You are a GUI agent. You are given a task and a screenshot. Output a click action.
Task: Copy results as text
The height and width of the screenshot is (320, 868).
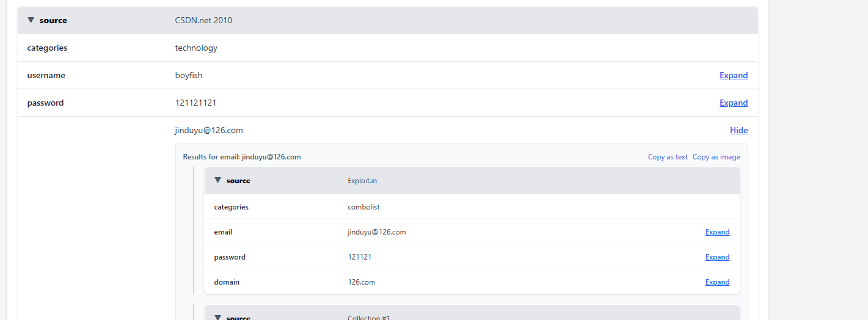tap(668, 157)
